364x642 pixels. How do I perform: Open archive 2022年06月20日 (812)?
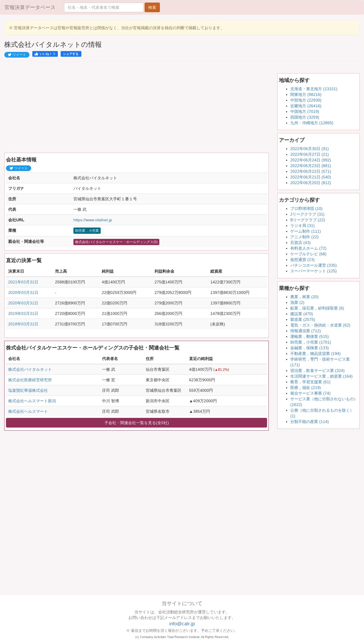click(310, 183)
